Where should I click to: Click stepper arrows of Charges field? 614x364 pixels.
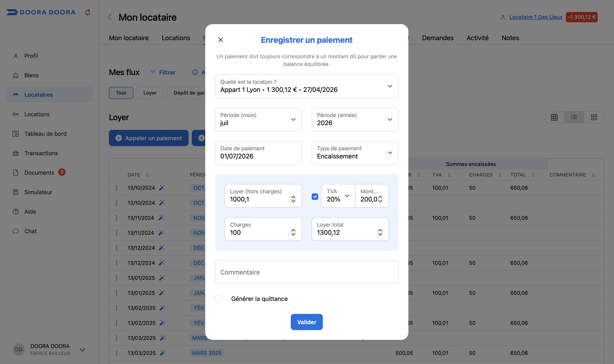293,232
